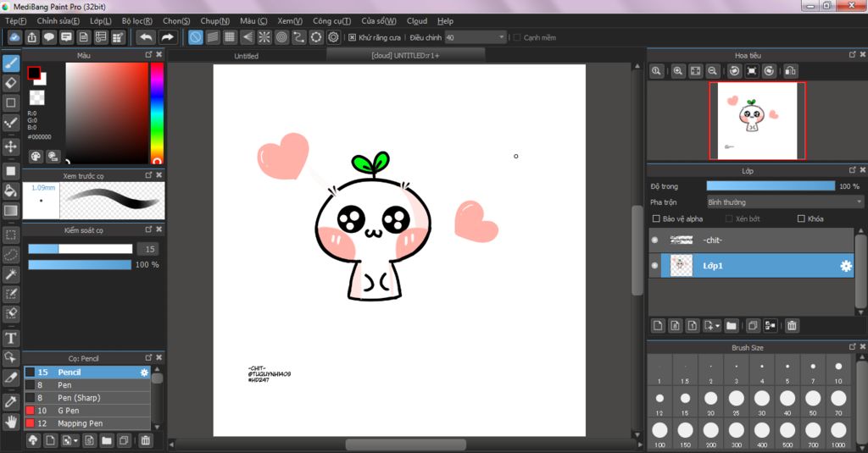Open Điều chỉnh value dropdown
Screen dimensions: 868x453
click(476, 37)
